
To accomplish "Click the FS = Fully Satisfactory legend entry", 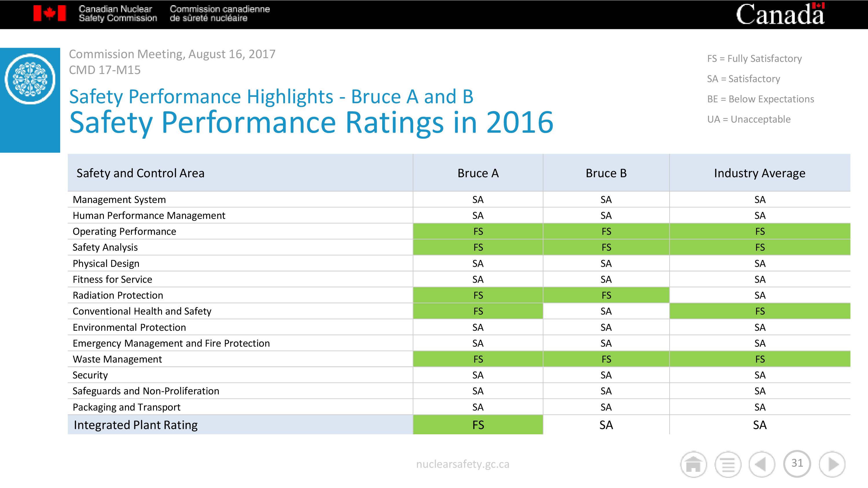I will (x=755, y=59).
